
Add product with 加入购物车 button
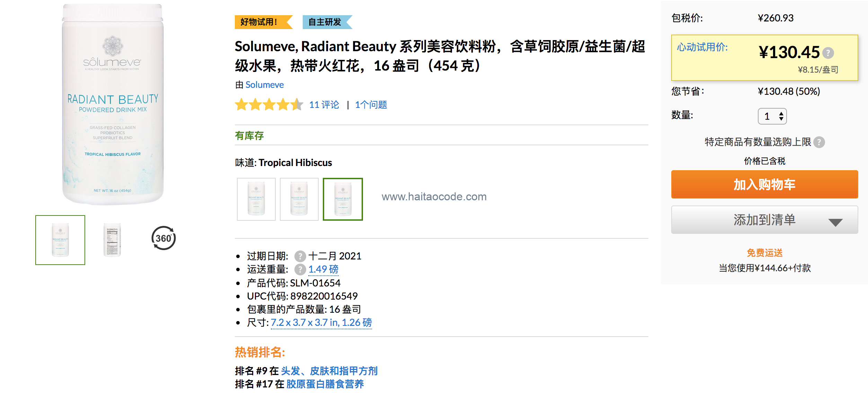coord(765,184)
